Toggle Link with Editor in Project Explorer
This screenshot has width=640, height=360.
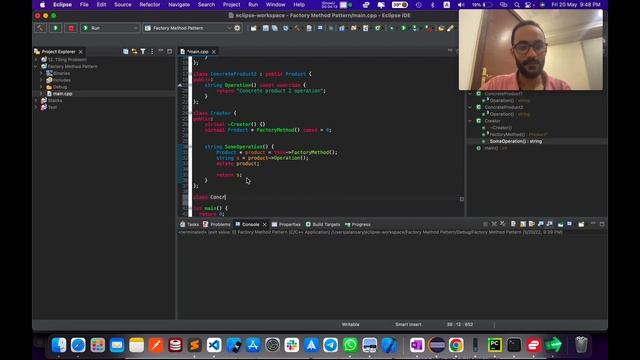134,51
